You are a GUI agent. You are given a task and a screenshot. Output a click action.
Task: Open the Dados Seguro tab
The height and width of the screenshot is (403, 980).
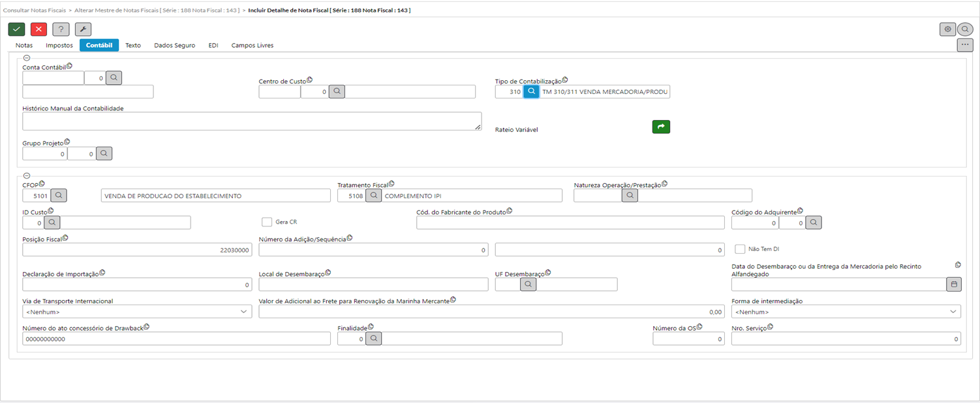[x=174, y=46]
